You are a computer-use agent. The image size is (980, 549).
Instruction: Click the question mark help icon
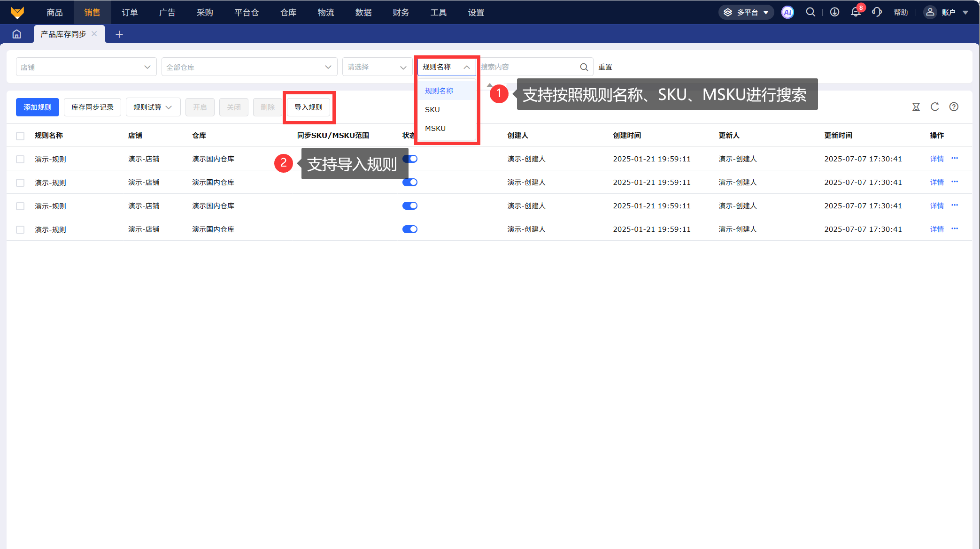tap(953, 107)
